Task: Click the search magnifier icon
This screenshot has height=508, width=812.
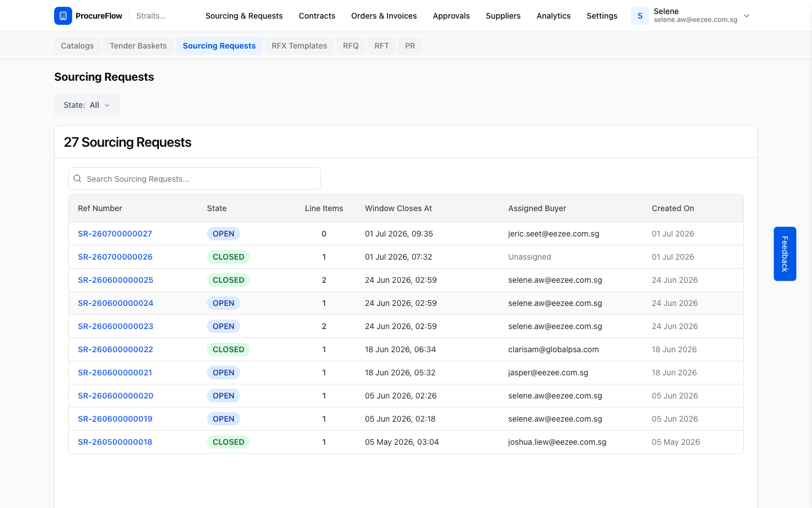Action: click(x=77, y=178)
